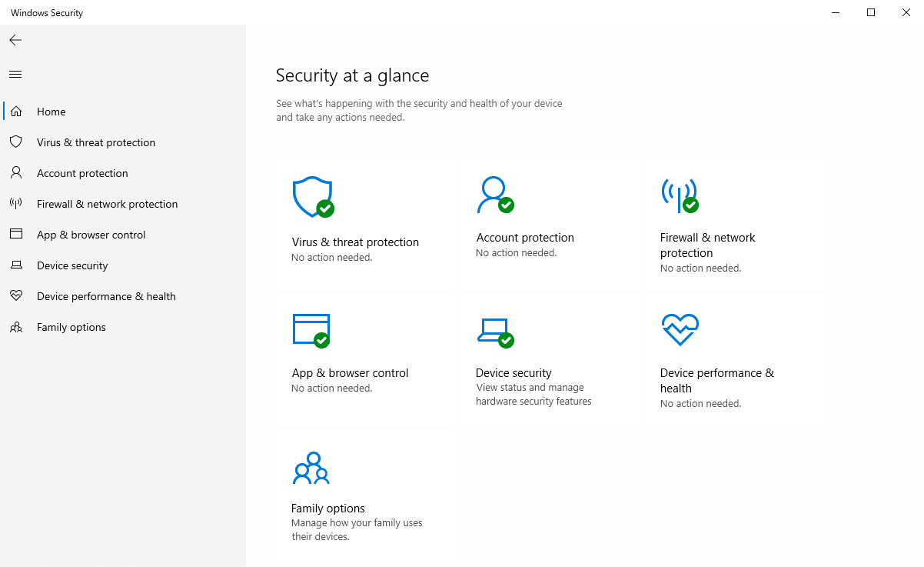Select Account protection in the sidebar
The height and width of the screenshot is (567, 924).
coord(82,173)
